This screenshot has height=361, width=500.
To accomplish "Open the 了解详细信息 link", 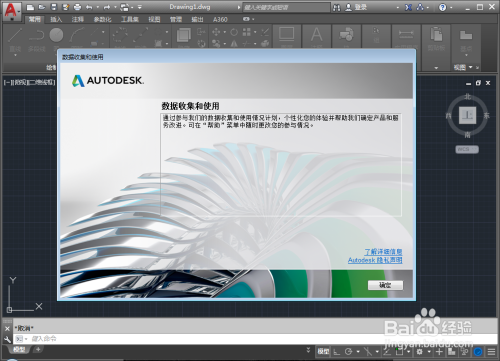I will [383, 252].
